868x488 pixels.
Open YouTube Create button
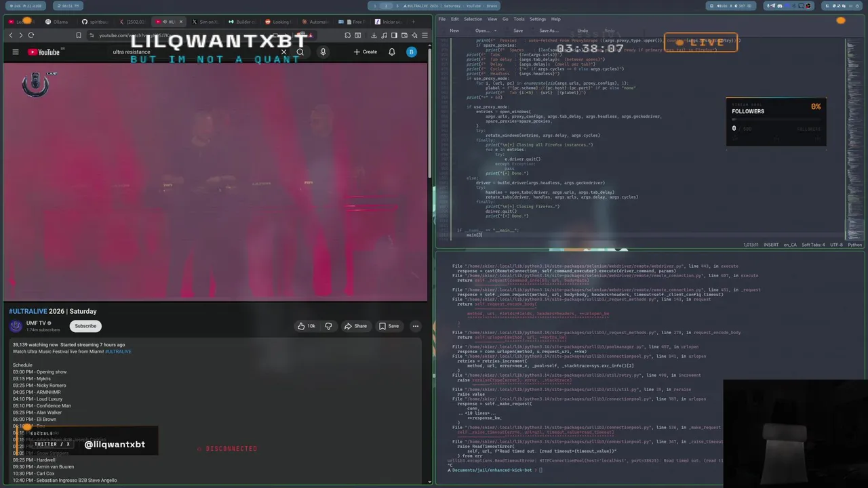[366, 52]
